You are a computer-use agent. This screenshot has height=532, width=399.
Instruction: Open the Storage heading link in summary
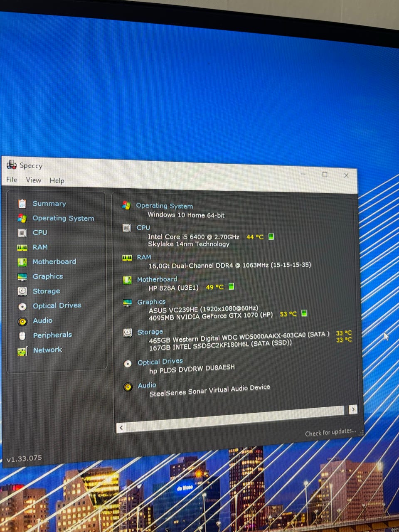[x=150, y=332]
